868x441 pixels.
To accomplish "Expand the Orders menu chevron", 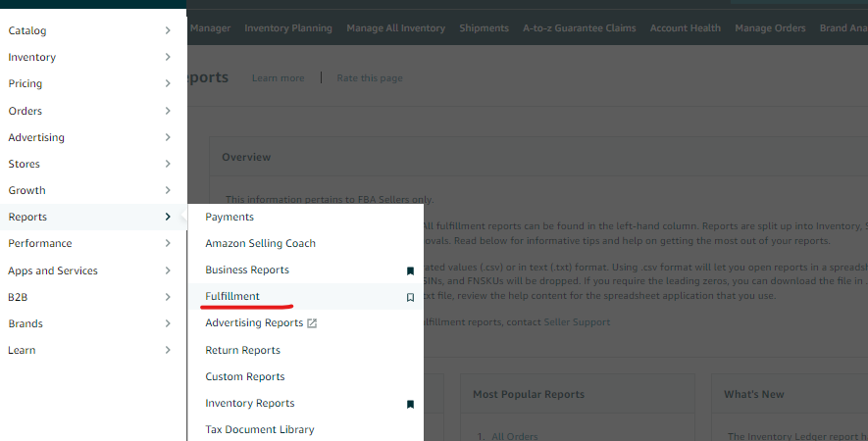I will [168, 111].
